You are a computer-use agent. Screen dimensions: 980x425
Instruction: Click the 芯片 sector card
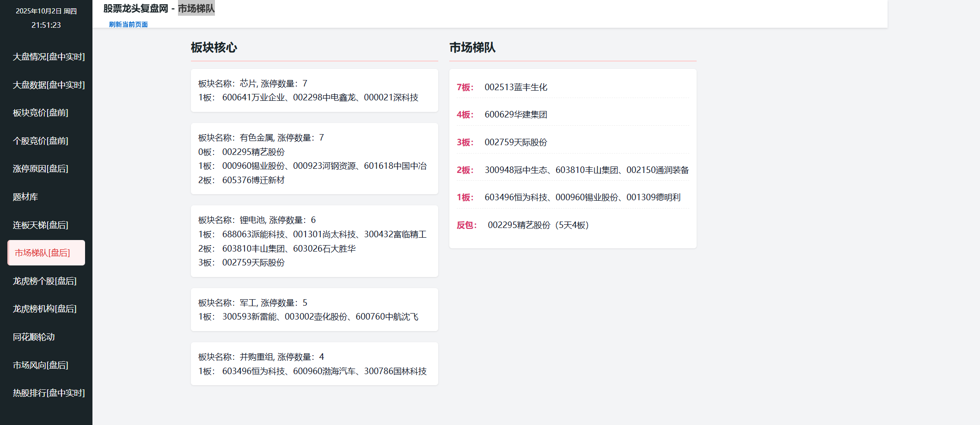tap(314, 91)
